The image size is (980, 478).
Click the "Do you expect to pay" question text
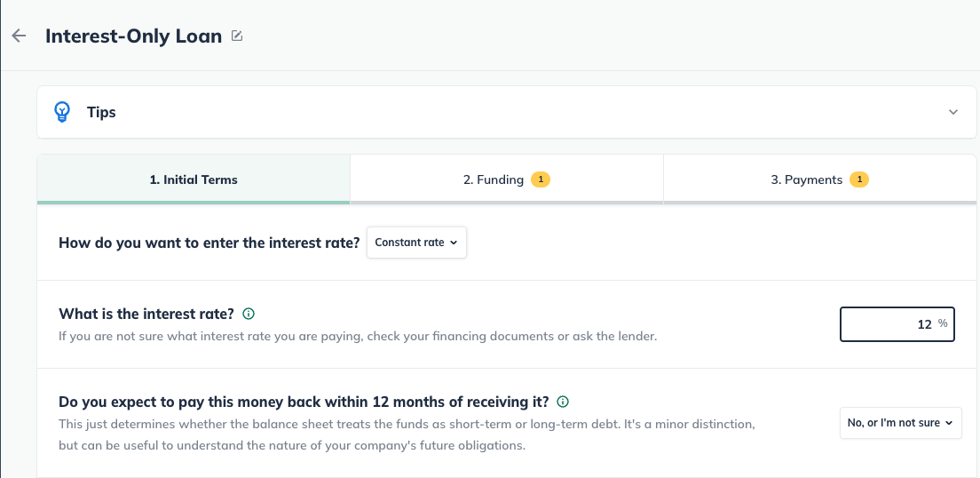coord(303,401)
